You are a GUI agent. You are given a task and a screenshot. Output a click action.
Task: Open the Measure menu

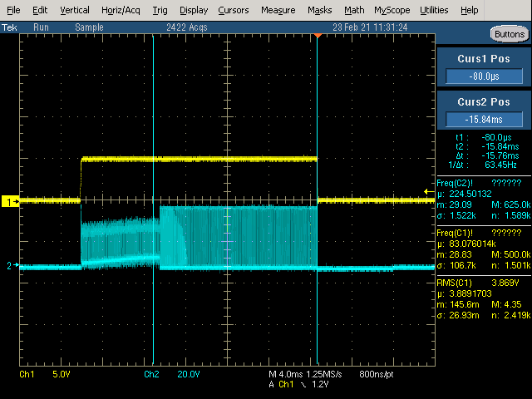click(x=278, y=10)
